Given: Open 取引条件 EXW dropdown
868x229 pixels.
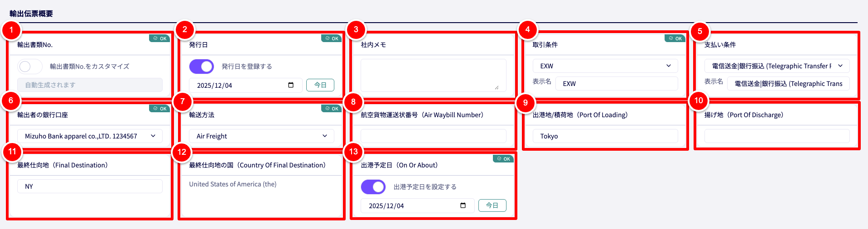Looking at the screenshot, I should tap(605, 66).
